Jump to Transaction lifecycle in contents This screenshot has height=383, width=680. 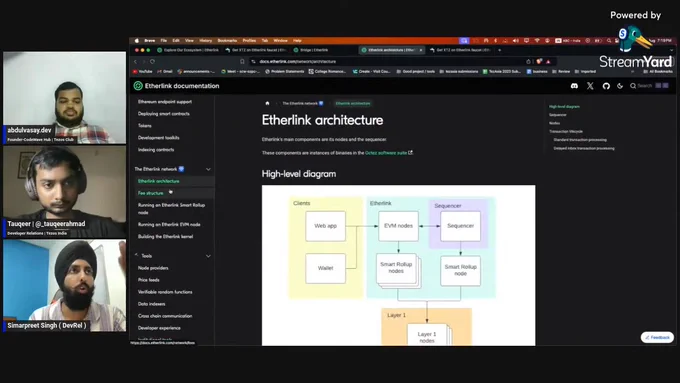click(x=566, y=131)
